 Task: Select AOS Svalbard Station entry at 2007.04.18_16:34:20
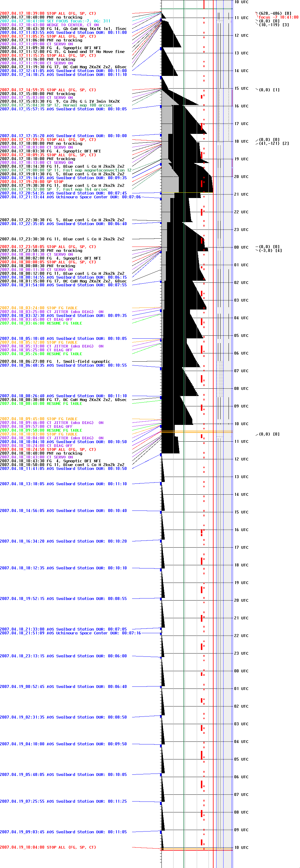tap(63, 541)
